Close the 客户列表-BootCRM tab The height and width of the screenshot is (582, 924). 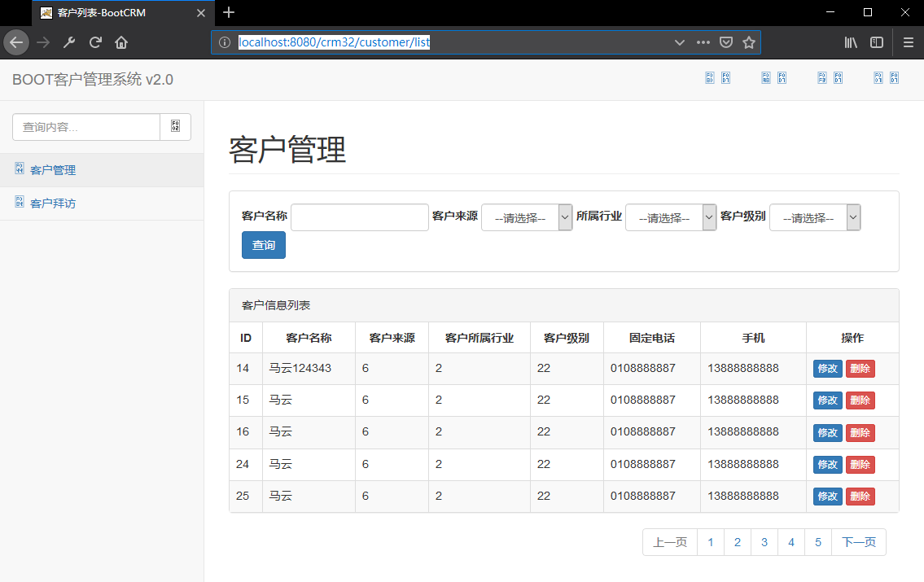(x=201, y=13)
